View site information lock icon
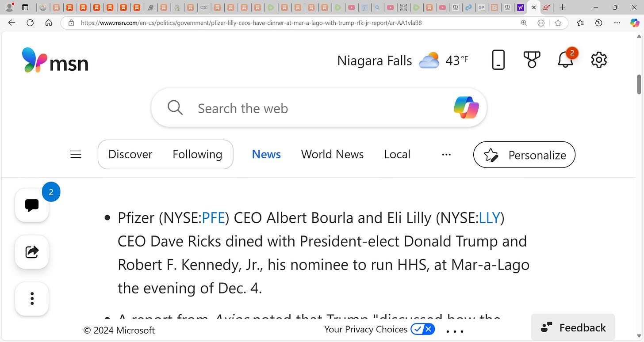644x342 pixels. pyautogui.click(x=71, y=23)
